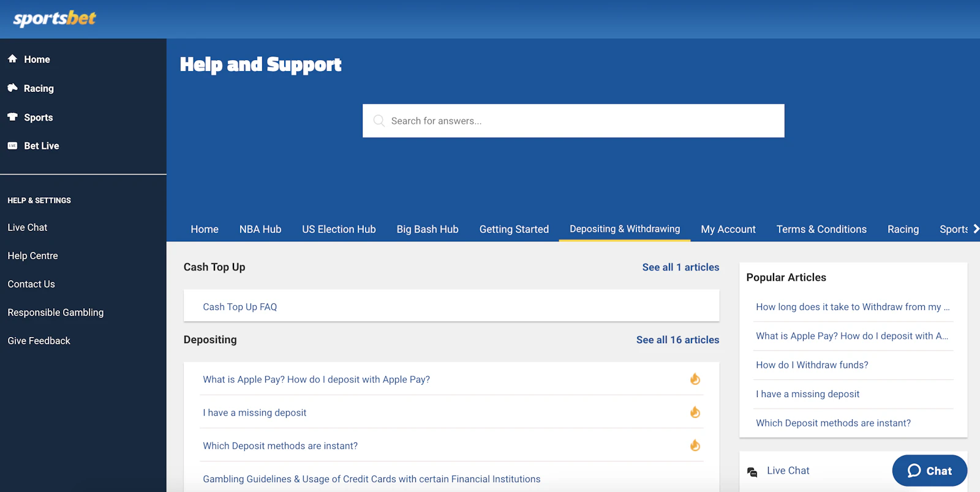Click the Bet Live icon in sidebar

click(12, 146)
